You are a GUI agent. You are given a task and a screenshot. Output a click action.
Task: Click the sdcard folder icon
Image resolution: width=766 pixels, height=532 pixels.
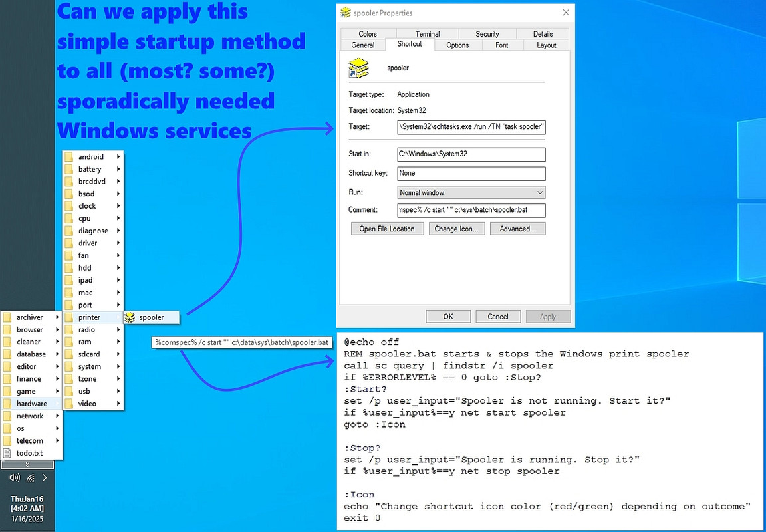click(x=69, y=354)
